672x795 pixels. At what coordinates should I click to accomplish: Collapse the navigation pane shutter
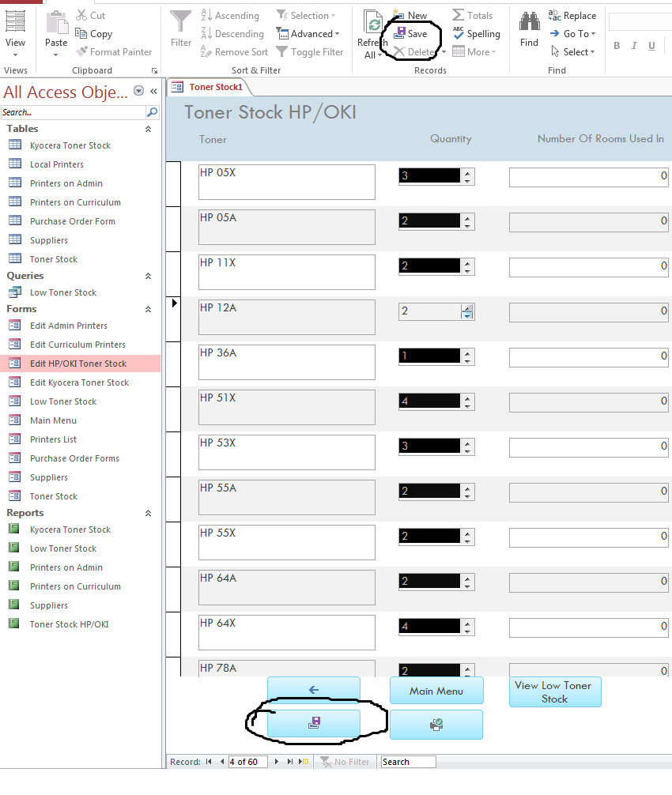pyautogui.click(x=153, y=91)
